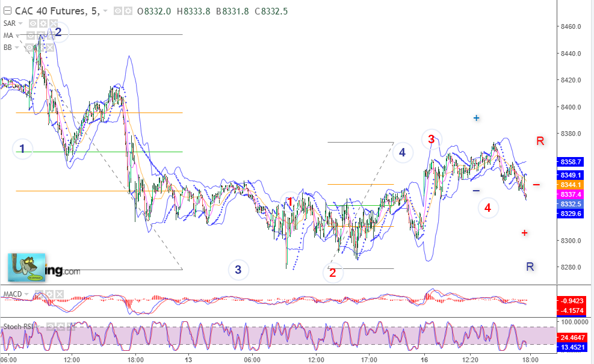Open BB indicator settings gear

point(39,48)
